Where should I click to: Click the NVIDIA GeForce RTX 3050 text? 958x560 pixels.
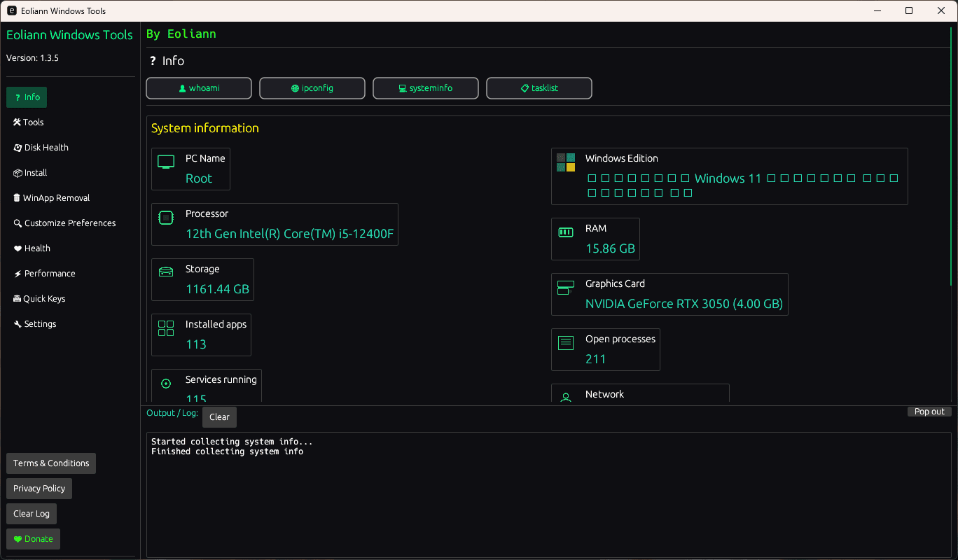click(684, 304)
